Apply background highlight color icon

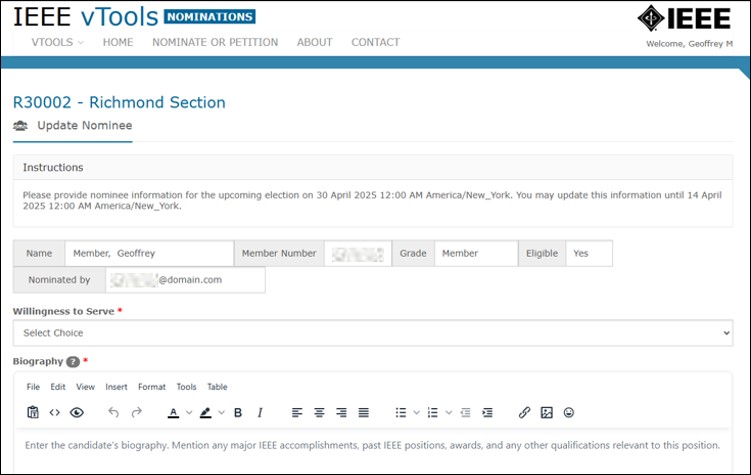(205, 412)
